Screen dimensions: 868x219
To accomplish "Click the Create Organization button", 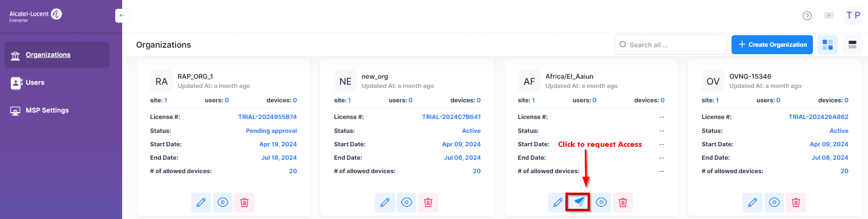I will pyautogui.click(x=772, y=45).
